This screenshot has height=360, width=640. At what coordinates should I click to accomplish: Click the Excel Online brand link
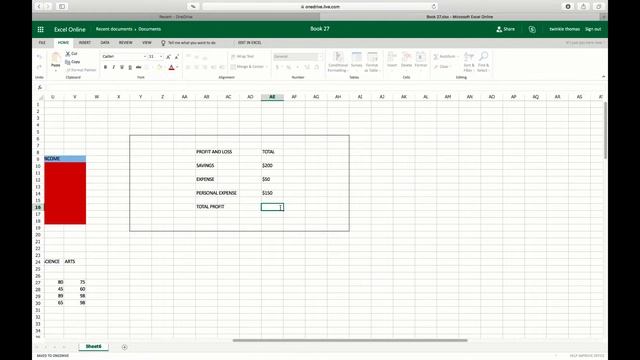coord(70,29)
